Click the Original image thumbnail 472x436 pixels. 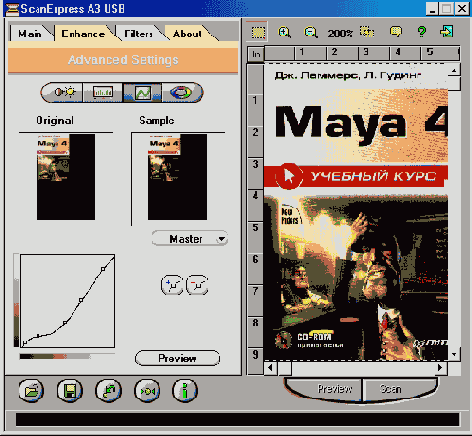tap(66, 177)
